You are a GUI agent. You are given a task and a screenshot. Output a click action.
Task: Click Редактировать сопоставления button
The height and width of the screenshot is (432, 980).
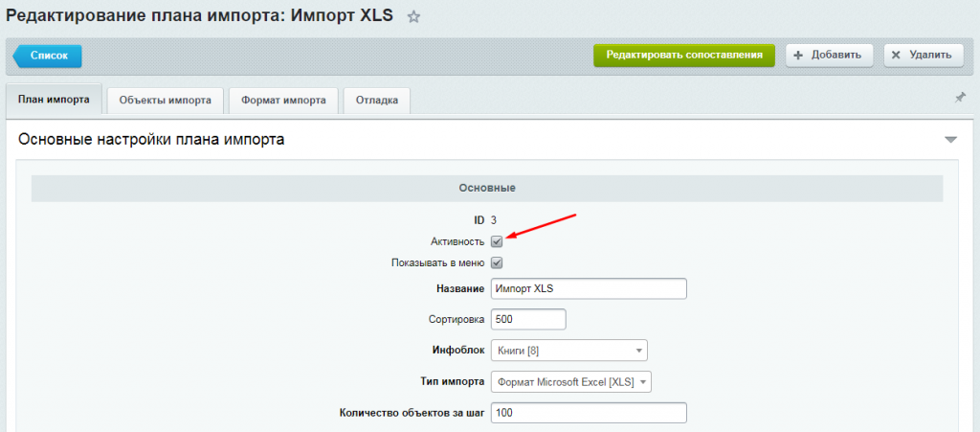coord(683,55)
